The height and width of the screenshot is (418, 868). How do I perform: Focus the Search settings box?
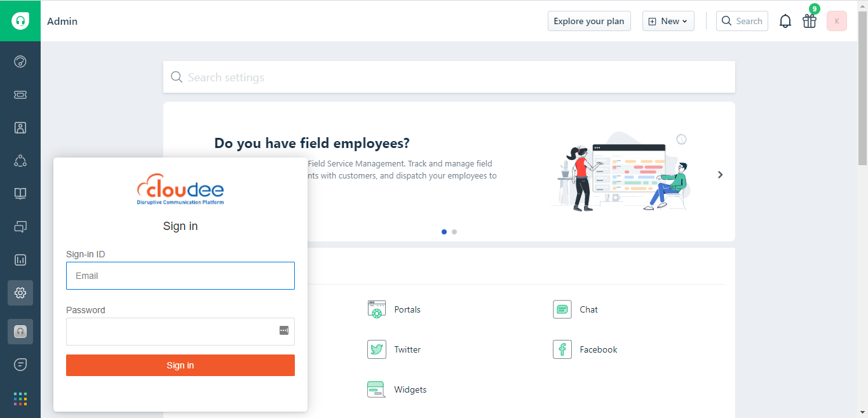[449, 77]
